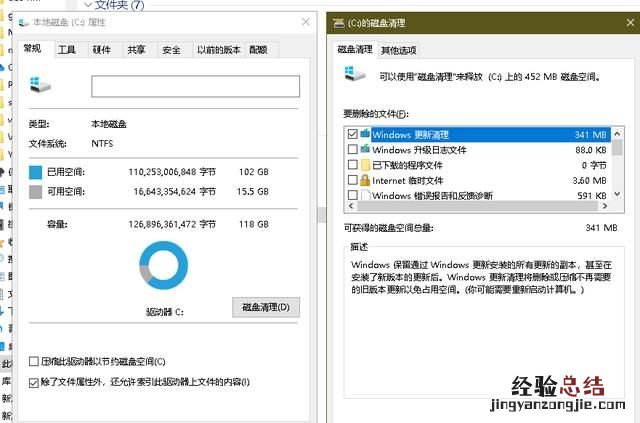Check the Internet 临时文件 checkbox
Image resolution: width=640 pixels, height=423 pixels.
click(x=352, y=180)
